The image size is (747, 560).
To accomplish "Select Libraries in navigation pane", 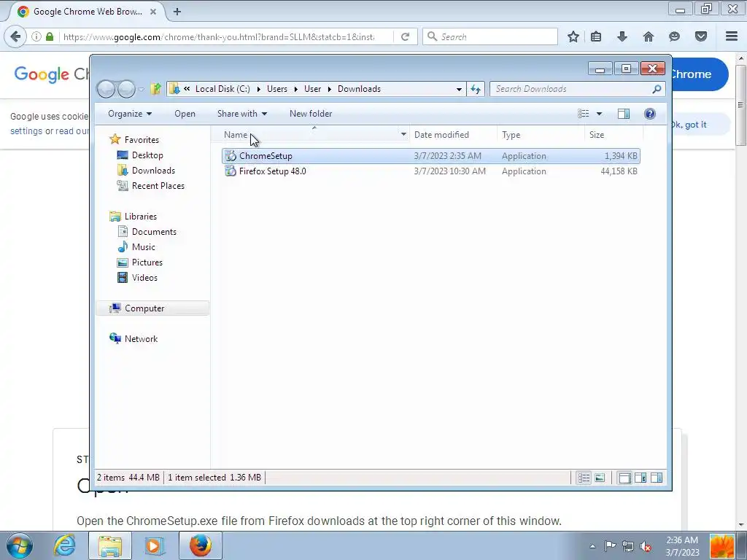I will pyautogui.click(x=141, y=216).
